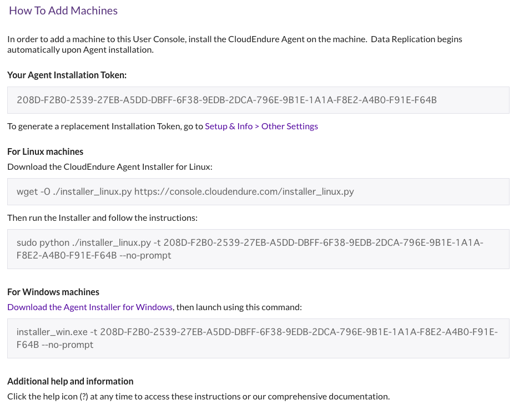
Task: Click the sudo python installer command box
Action: pos(258,249)
